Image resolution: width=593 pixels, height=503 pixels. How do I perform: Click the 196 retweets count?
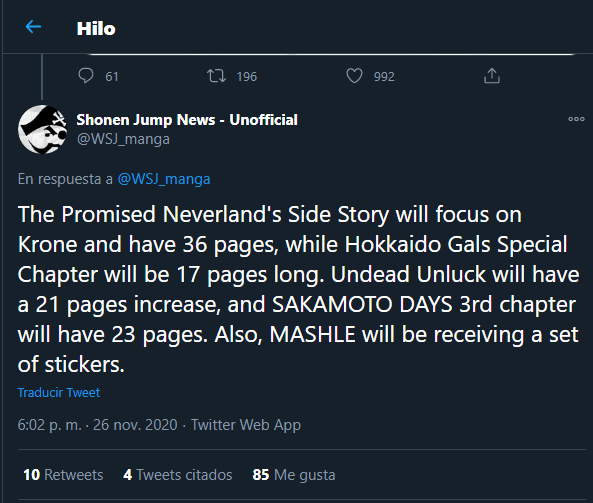(247, 77)
